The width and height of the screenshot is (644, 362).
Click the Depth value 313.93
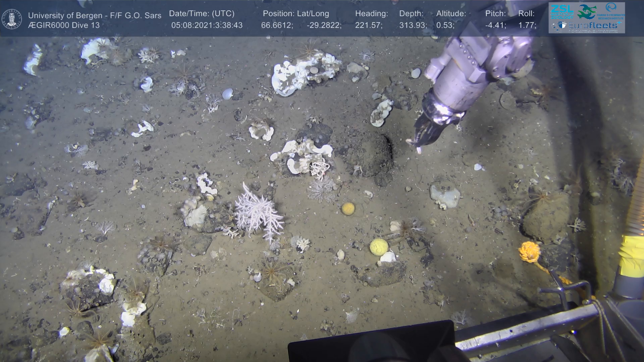coord(413,25)
